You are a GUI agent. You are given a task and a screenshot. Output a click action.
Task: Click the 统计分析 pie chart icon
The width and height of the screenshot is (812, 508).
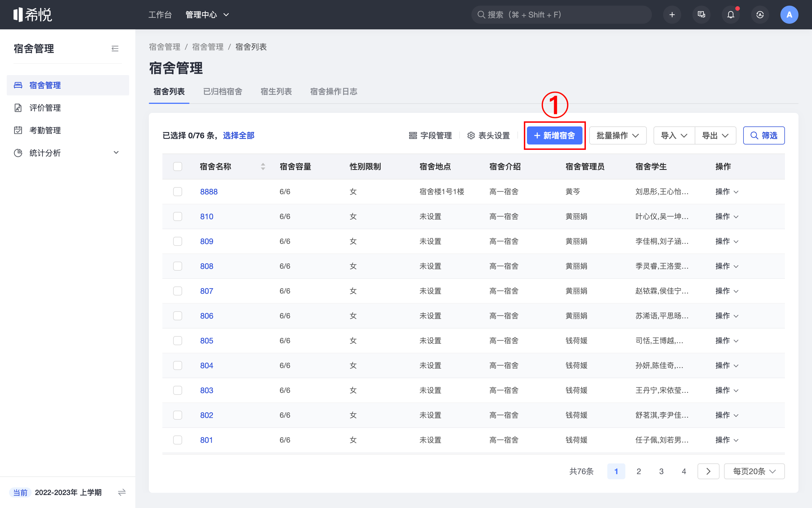pos(18,153)
